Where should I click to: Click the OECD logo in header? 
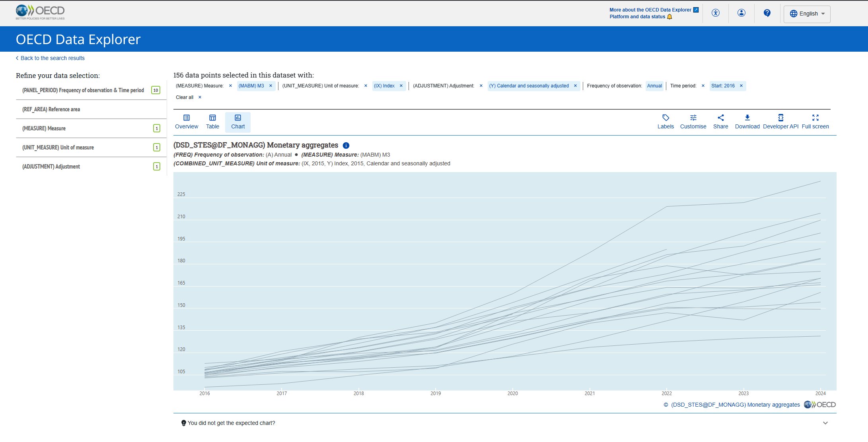click(40, 12)
